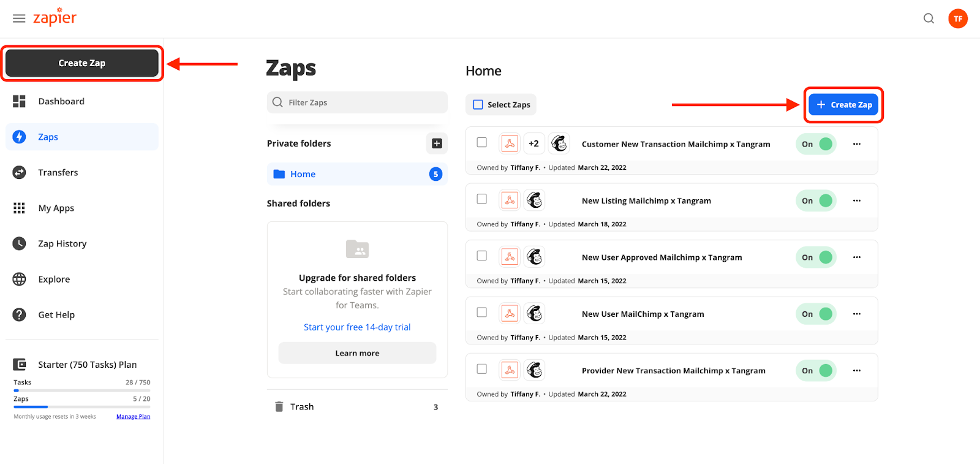Click the black Create Zap button
The image size is (980, 464).
(x=82, y=63)
